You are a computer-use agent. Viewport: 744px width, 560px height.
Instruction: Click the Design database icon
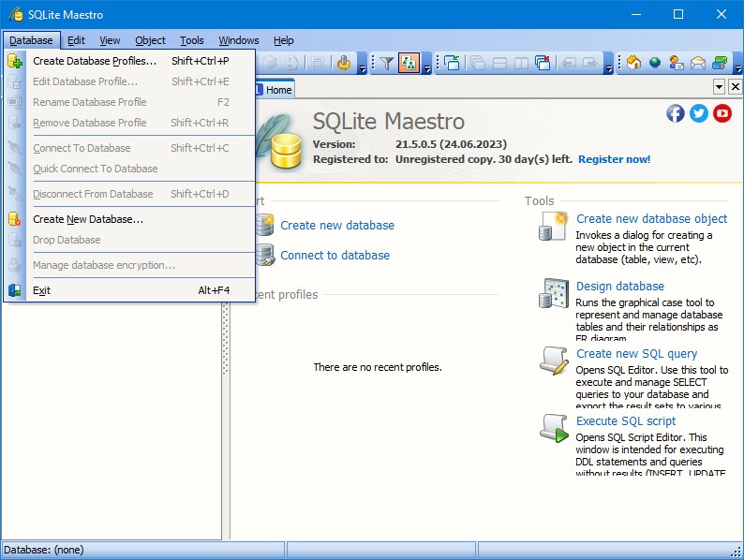click(554, 293)
